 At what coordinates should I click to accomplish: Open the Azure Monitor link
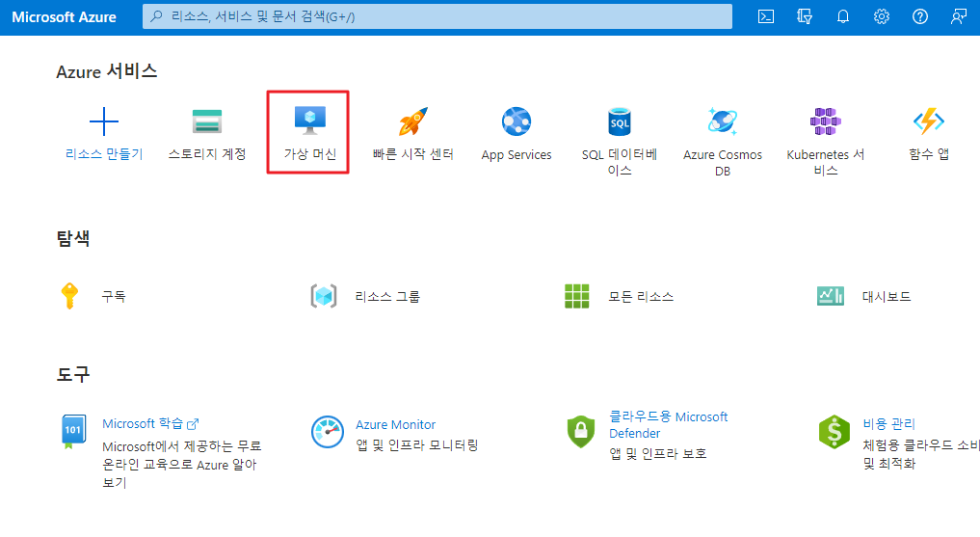(396, 424)
